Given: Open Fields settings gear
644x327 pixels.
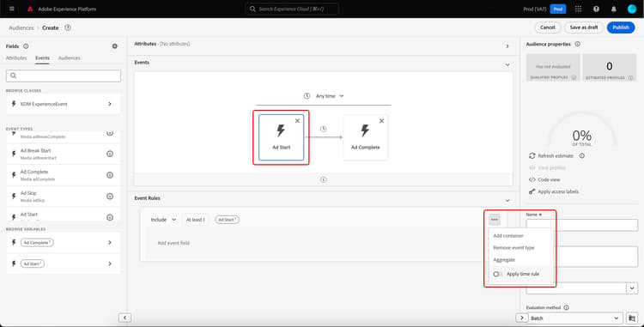Looking at the screenshot, I should [x=114, y=46].
